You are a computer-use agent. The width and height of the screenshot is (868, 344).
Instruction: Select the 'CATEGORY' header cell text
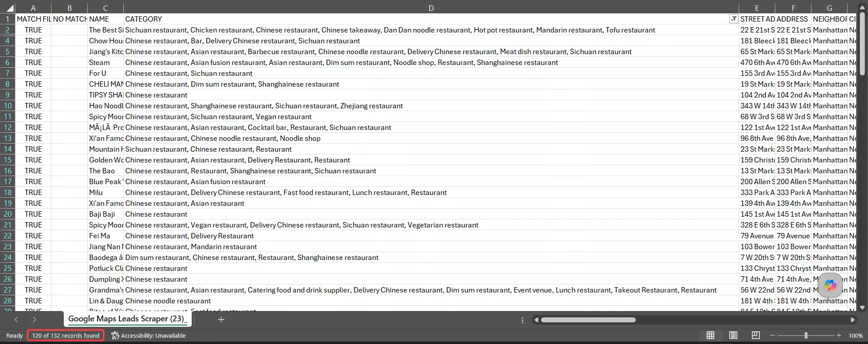143,19
